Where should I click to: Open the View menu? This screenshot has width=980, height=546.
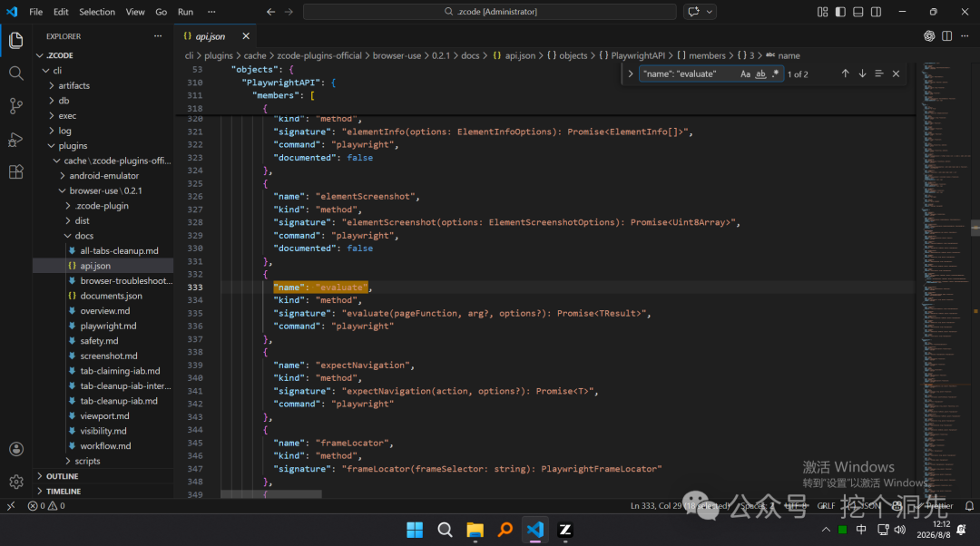(x=135, y=12)
